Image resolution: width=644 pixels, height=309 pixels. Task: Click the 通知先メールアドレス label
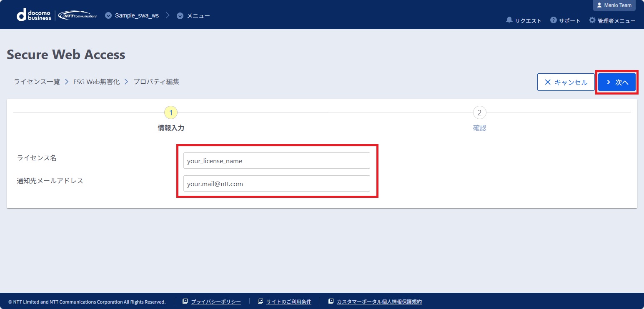(50, 181)
